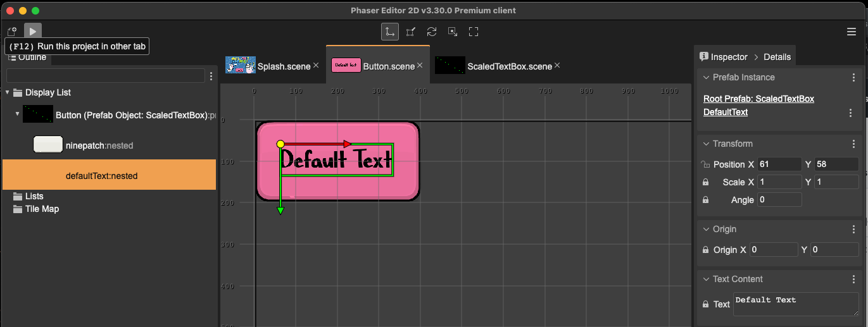The width and height of the screenshot is (868, 327).
Task: Toggle the Angle property lock
Action: click(x=705, y=200)
